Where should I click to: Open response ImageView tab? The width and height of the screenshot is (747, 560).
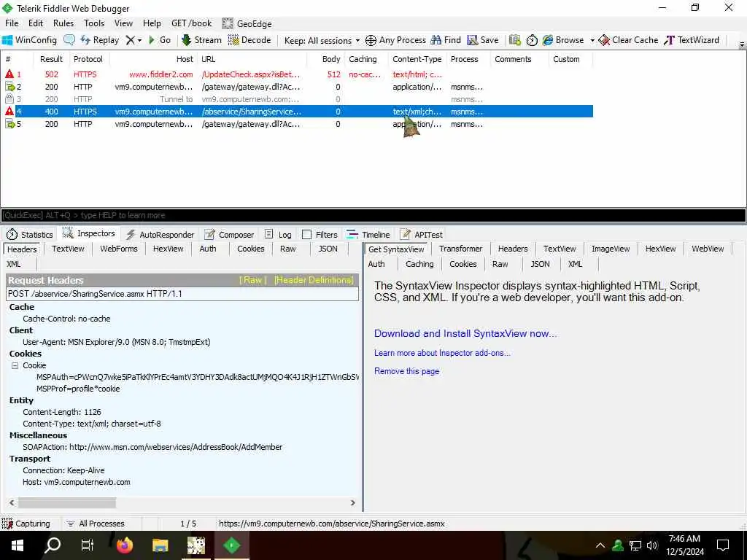(x=611, y=249)
